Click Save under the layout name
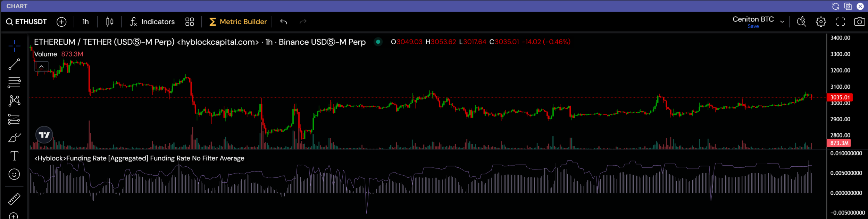Image resolution: width=868 pixels, height=219 pixels. click(x=753, y=27)
